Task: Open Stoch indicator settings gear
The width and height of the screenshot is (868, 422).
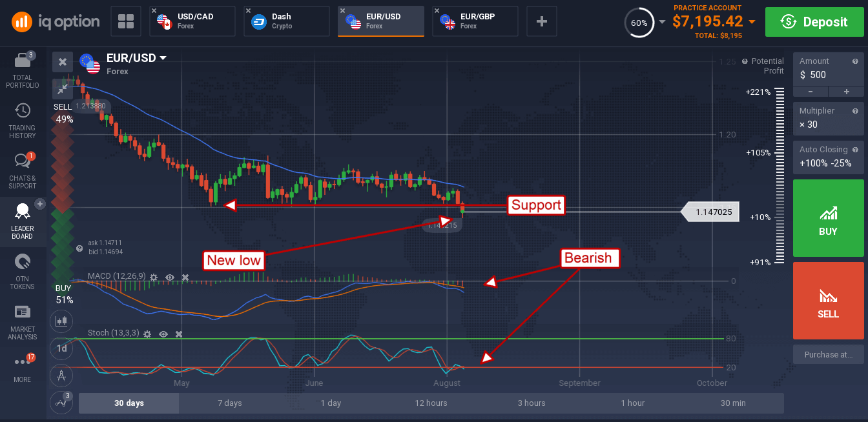Action: tap(147, 334)
